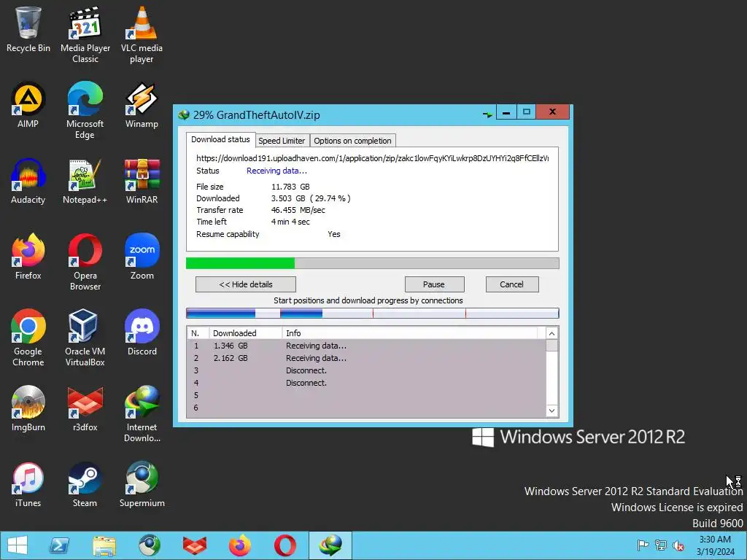Minimize the download dialog window
This screenshot has width=747, height=560.
click(506, 112)
